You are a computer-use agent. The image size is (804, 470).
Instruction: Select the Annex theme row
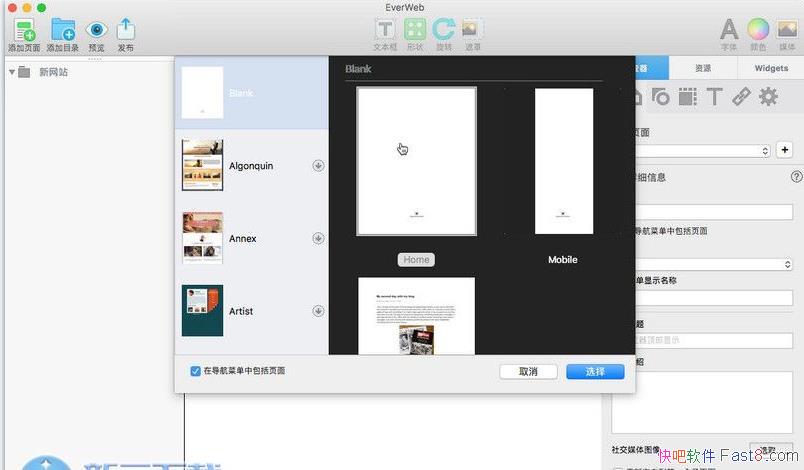pyautogui.click(x=252, y=238)
